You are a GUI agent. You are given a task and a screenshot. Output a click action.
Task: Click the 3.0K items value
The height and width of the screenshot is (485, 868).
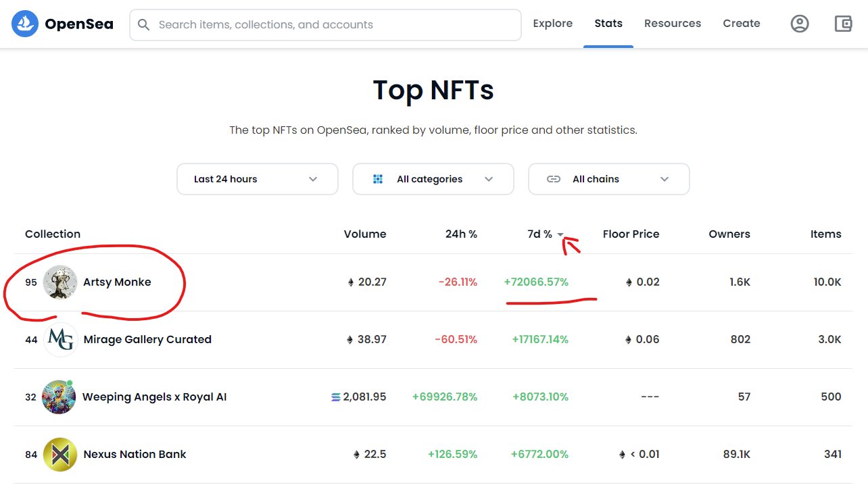point(829,340)
